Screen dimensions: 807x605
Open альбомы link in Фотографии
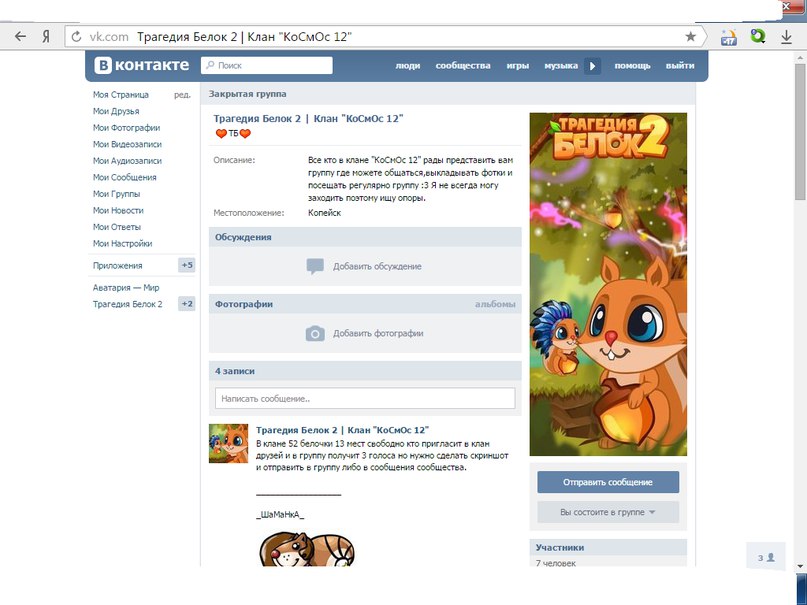click(x=495, y=304)
